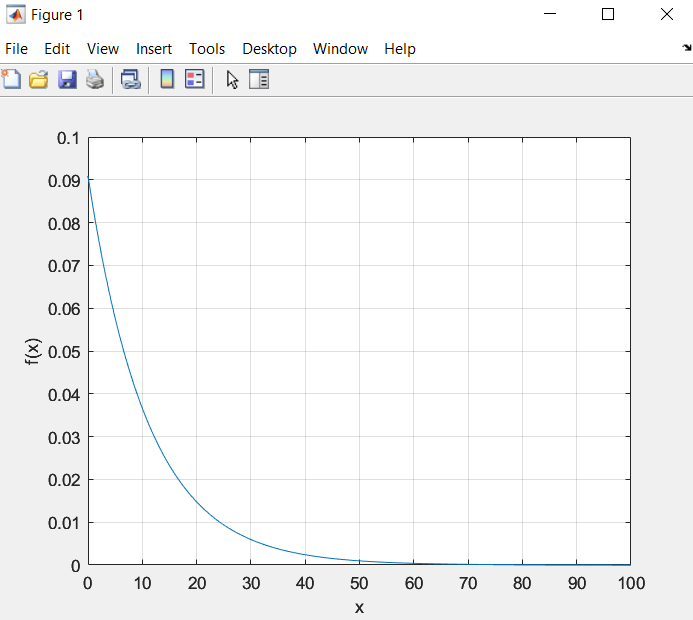Screen dimensions: 693x620
Task: Click the x-axis tick label 50
Action: point(359,583)
